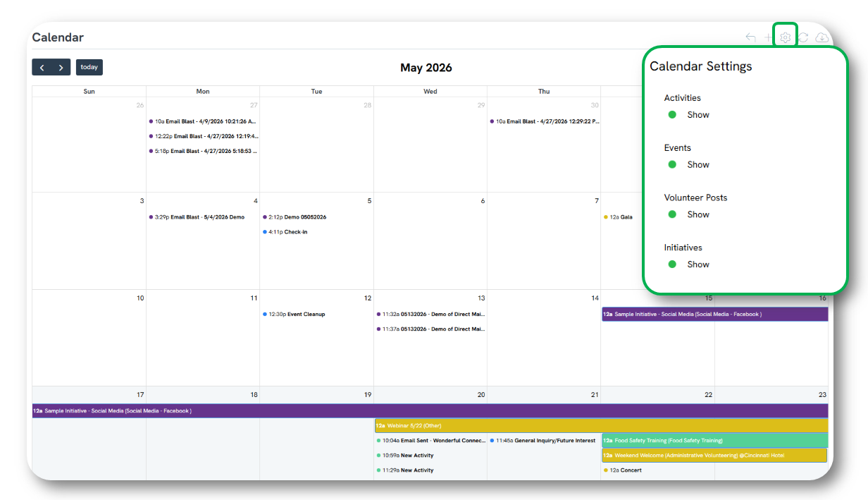Screen dimensions: 868x500
Task: Select day number 23
Action: click(x=822, y=395)
